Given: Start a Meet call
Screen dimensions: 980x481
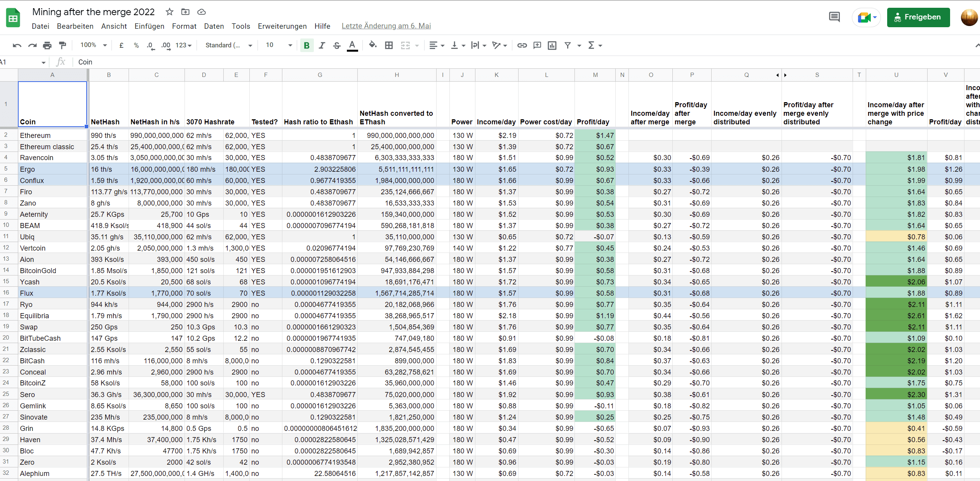Looking at the screenshot, I should 866,17.
